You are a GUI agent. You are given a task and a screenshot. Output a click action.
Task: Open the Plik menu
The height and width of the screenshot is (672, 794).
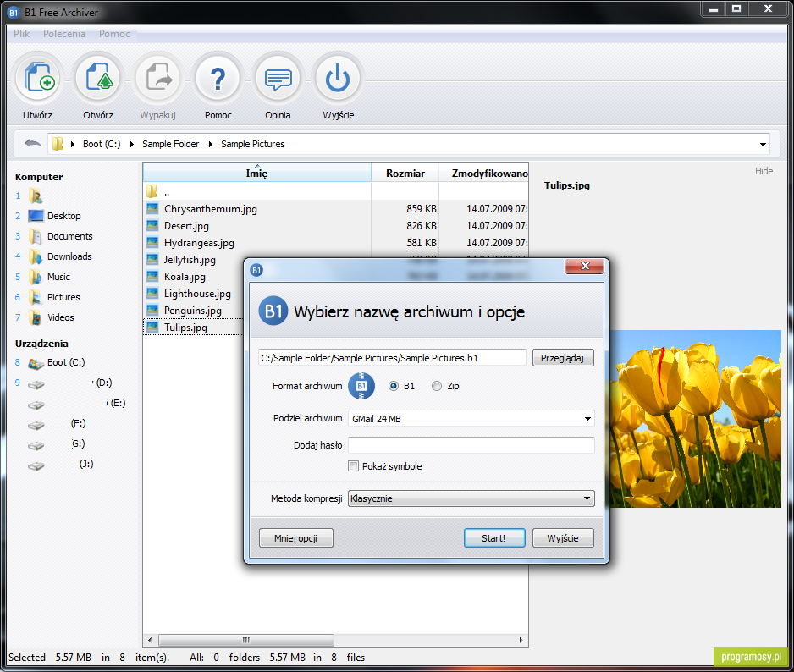pos(22,33)
